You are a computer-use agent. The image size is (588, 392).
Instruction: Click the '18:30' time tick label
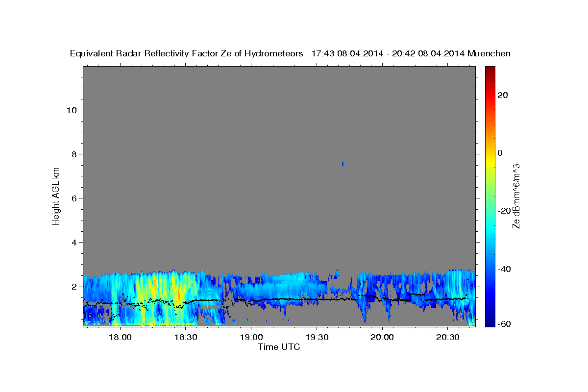[x=186, y=338]
